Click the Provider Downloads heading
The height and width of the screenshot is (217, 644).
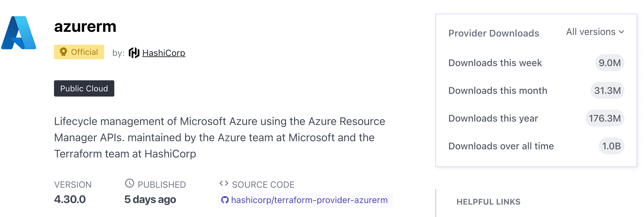click(x=494, y=33)
